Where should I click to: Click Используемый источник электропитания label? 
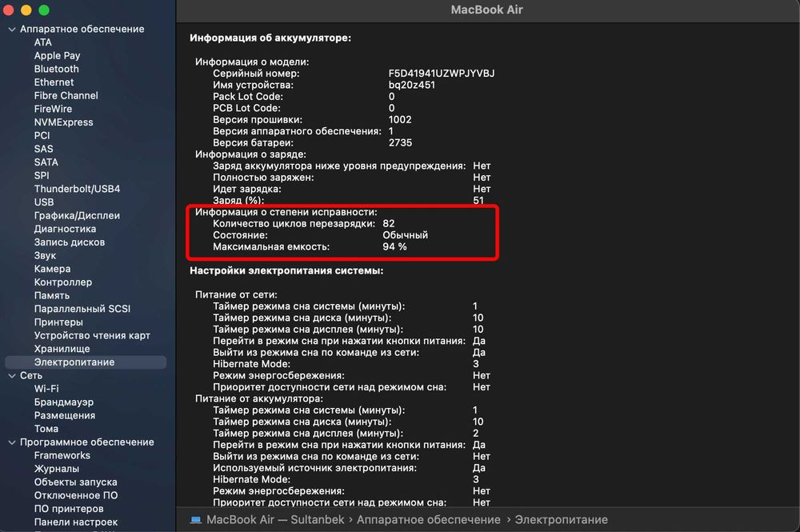[x=314, y=468]
